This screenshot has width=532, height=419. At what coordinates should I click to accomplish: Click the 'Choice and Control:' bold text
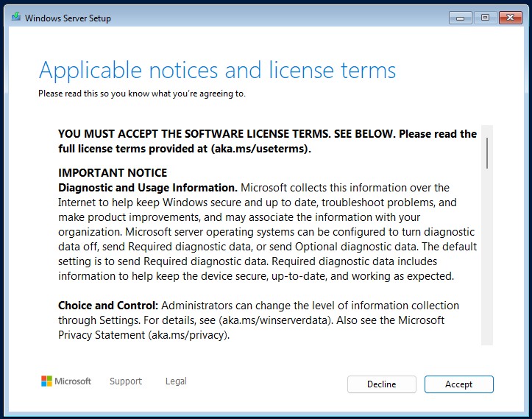pos(108,306)
